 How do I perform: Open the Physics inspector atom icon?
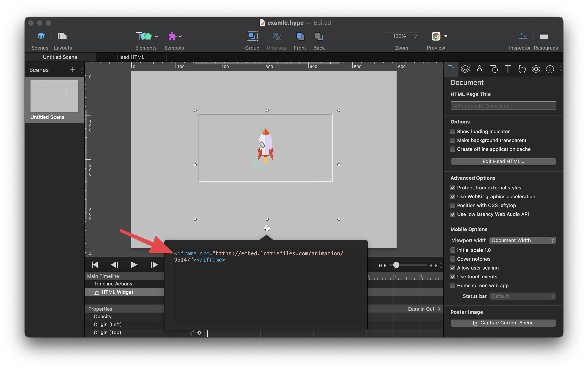[536, 69]
